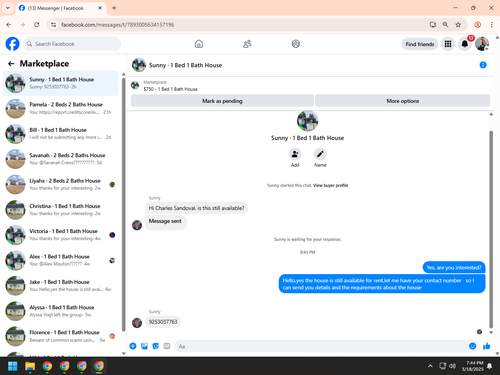Open Jake - 1 Bed 1 Bath House chat
500x375 pixels.
click(x=61, y=286)
